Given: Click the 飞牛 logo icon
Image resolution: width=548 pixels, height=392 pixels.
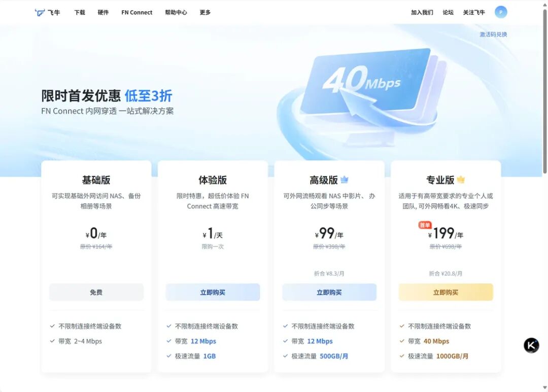Looking at the screenshot, I should (x=40, y=13).
